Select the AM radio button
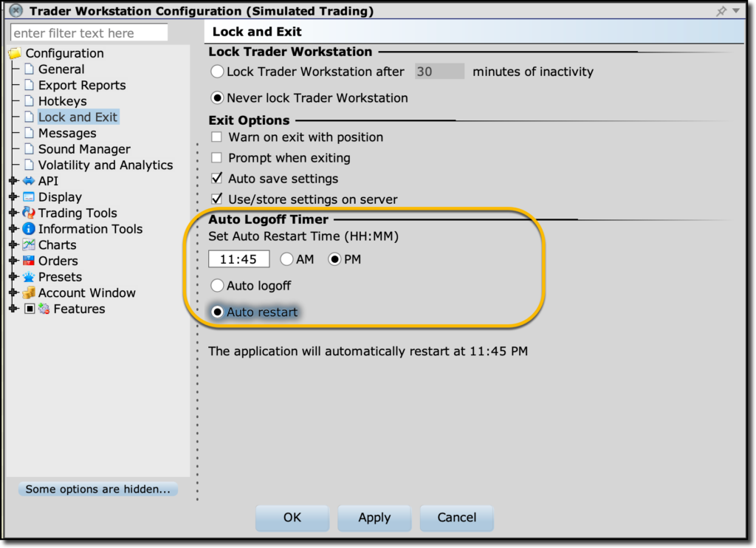 click(286, 259)
